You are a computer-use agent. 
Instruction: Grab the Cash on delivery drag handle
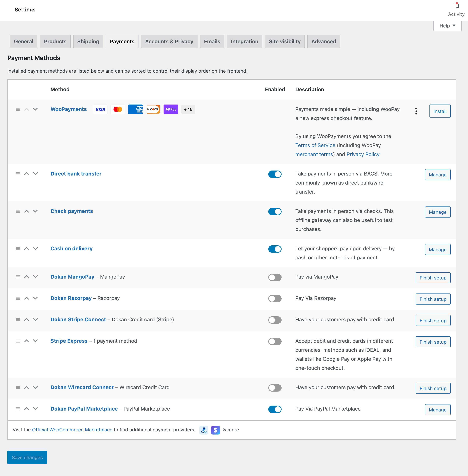coord(18,249)
